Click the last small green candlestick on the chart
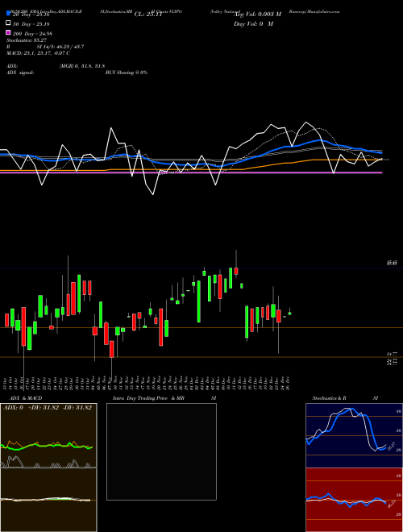403x532 pixels. (289, 314)
